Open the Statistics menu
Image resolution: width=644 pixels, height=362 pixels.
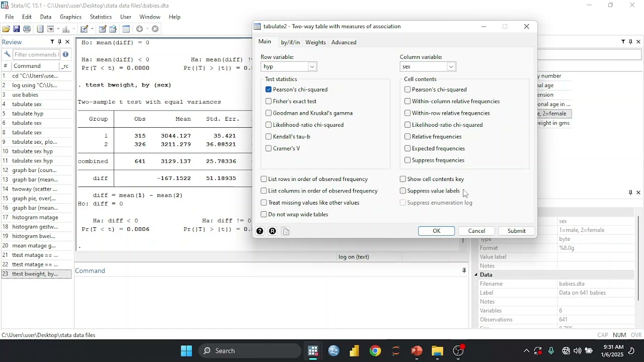pyautogui.click(x=101, y=17)
